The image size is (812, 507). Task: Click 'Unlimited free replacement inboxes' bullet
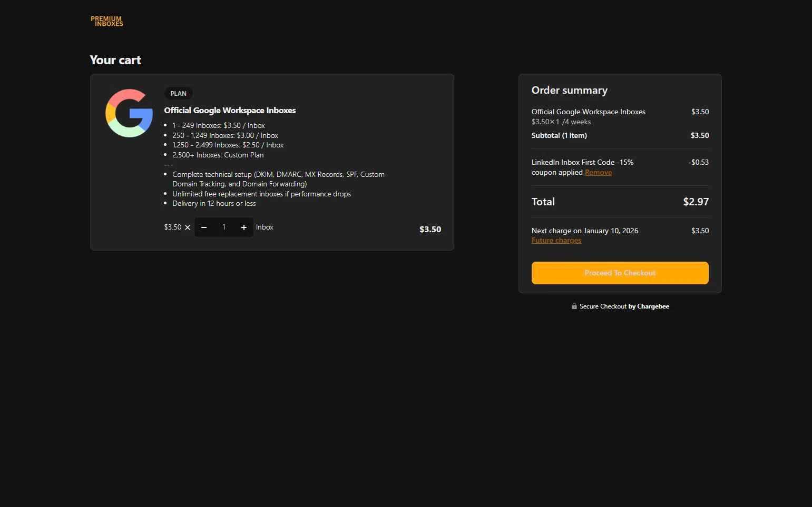click(x=261, y=194)
